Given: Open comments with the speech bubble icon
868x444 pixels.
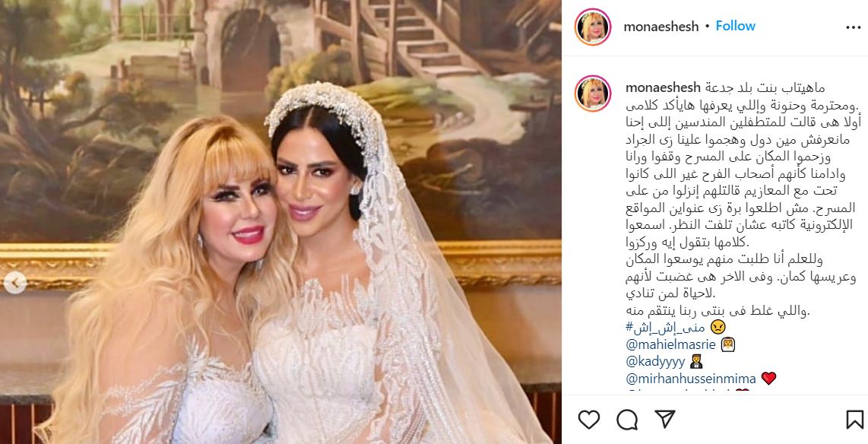Looking at the screenshot, I should pyautogui.click(x=627, y=420).
